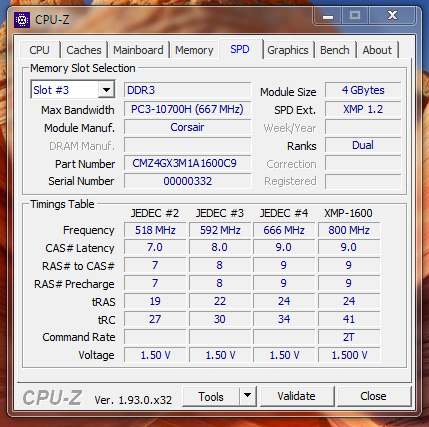Click the Validate button
The image size is (429, 427).
pos(297,396)
